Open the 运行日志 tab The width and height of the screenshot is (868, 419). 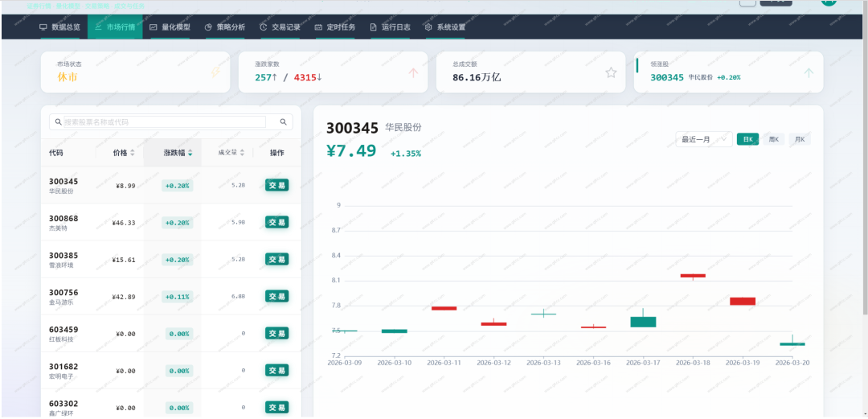point(391,27)
